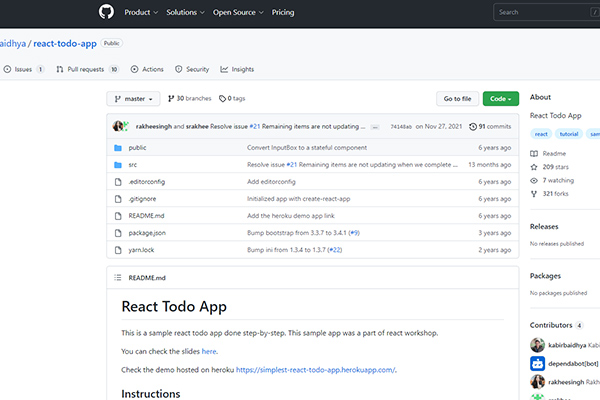Open the Insights tab
Image resolution: width=600 pixels, height=400 pixels.
[237, 69]
